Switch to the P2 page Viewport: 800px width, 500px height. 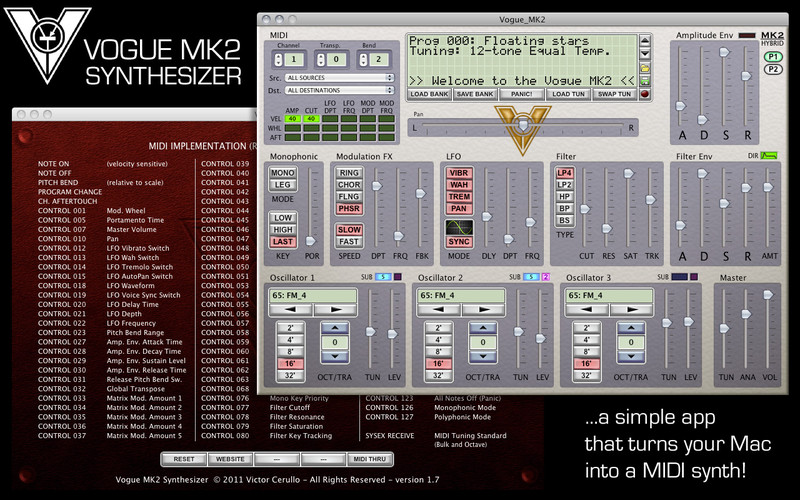coord(773,69)
